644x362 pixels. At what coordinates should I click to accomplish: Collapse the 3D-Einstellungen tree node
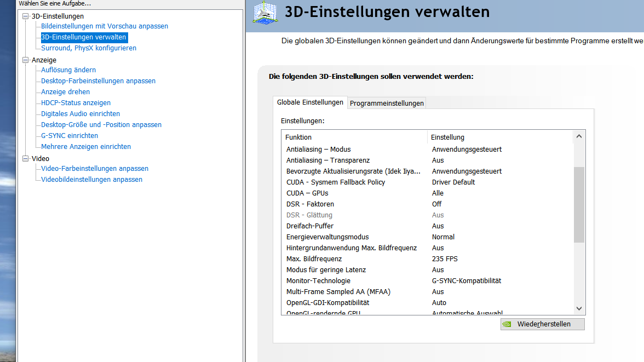(25, 16)
